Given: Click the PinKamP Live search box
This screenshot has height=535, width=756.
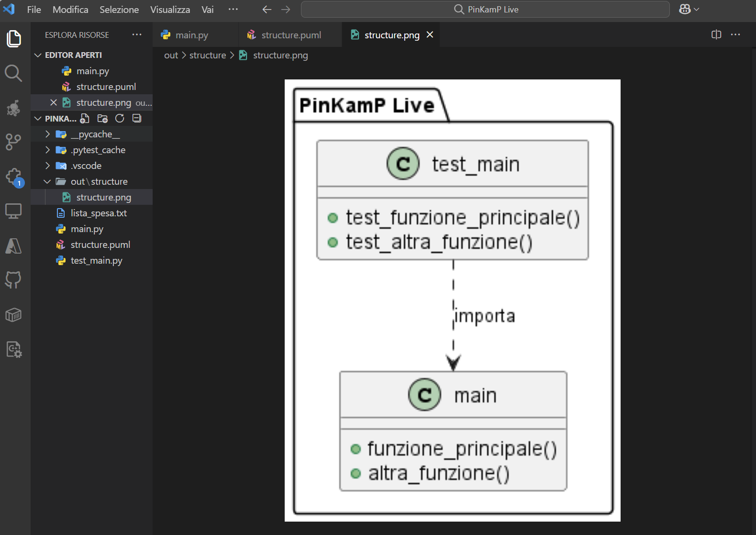Looking at the screenshot, I should [x=485, y=9].
